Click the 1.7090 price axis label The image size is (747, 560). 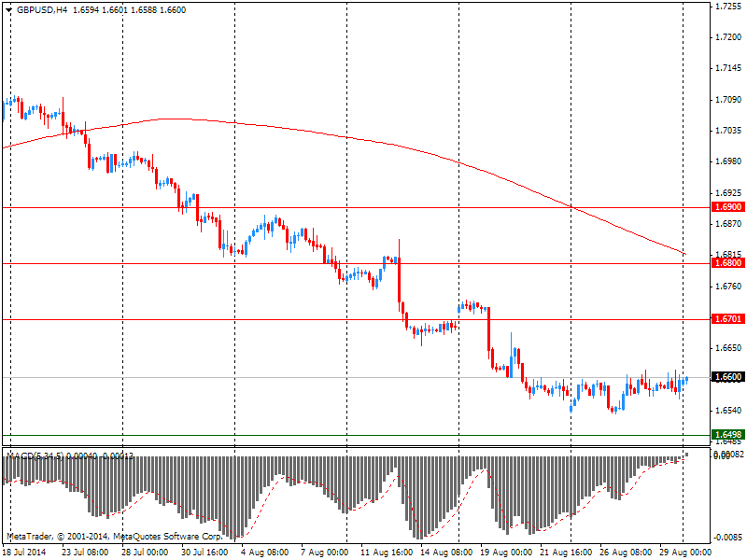[728, 100]
